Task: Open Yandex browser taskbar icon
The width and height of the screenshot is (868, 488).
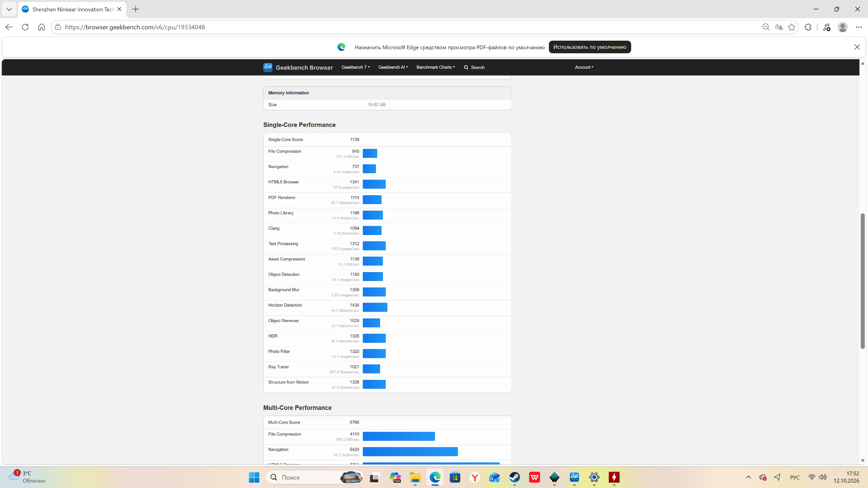Action: tap(474, 477)
